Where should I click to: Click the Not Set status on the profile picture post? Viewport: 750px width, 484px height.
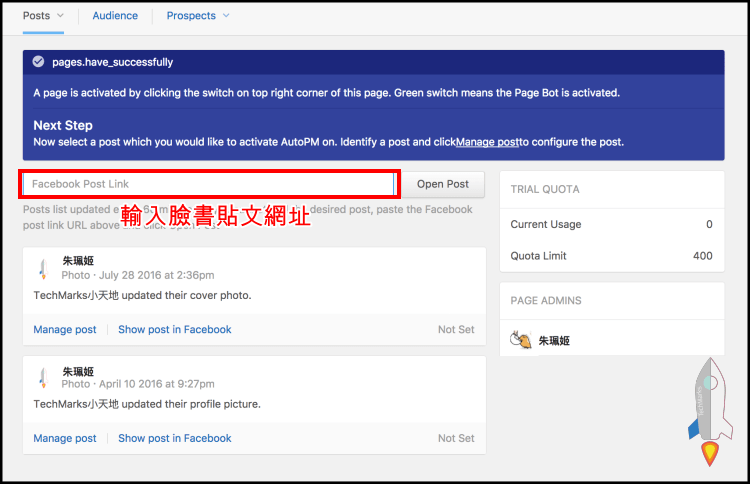(456, 438)
